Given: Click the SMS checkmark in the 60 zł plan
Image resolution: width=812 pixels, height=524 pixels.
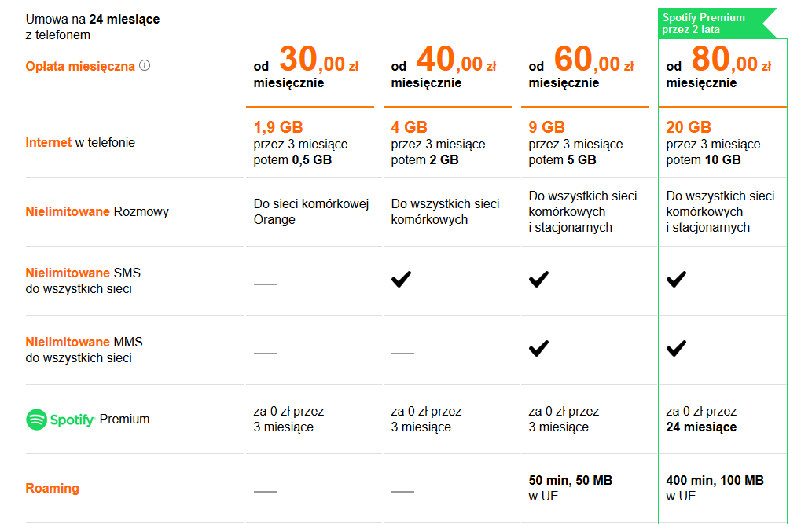Looking at the screenshot, I should click(x=538, y=279).
